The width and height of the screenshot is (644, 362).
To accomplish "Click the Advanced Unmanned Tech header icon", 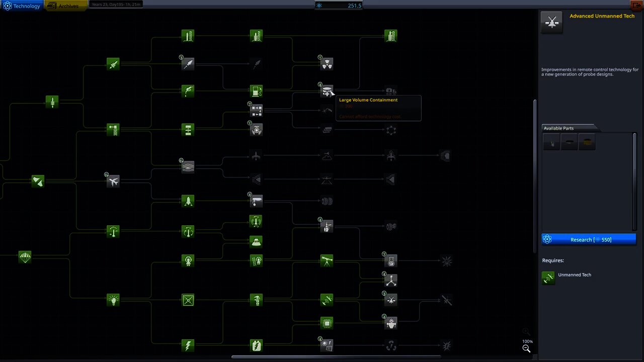I will click(x=552, y=23).
